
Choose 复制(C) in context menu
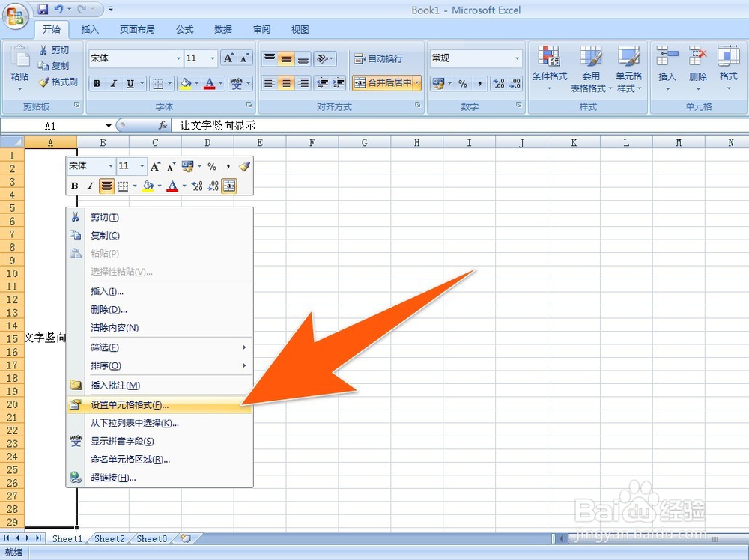pos(160,235)
